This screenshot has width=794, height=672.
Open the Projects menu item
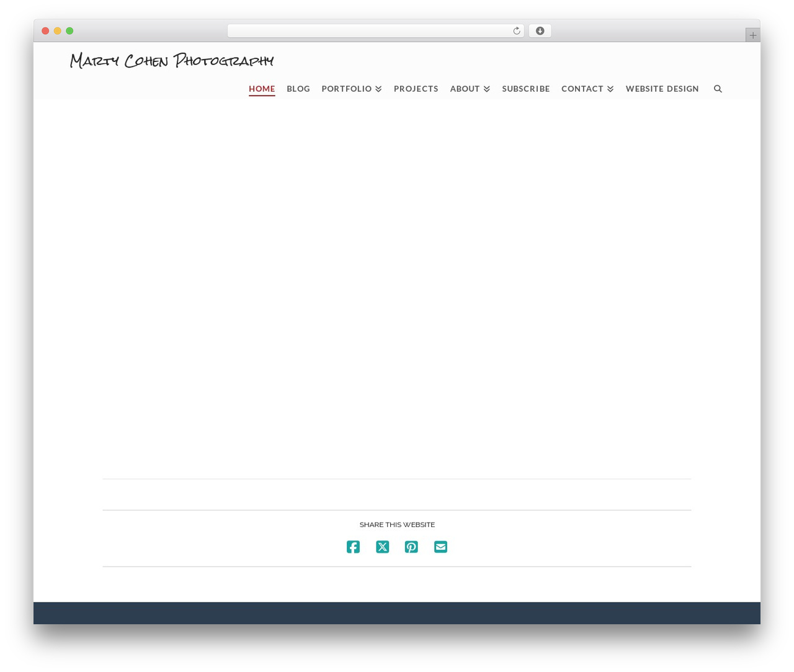coord(416,89)
